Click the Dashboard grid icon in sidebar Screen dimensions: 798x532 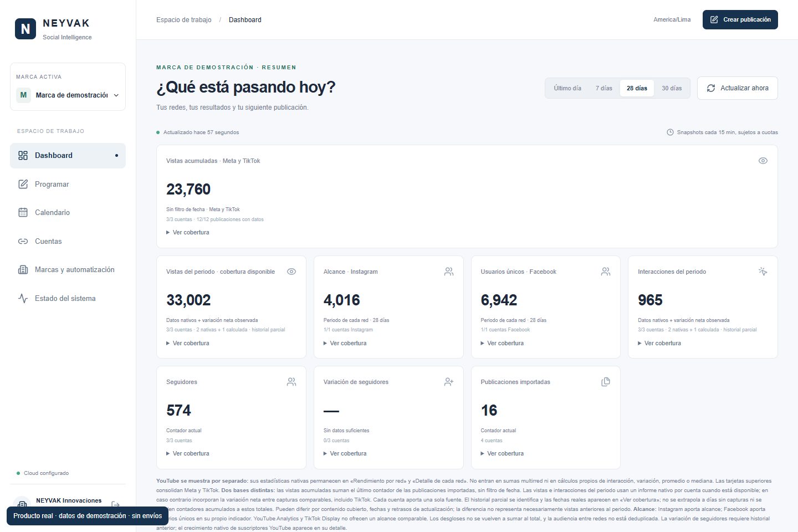point(23,156)
